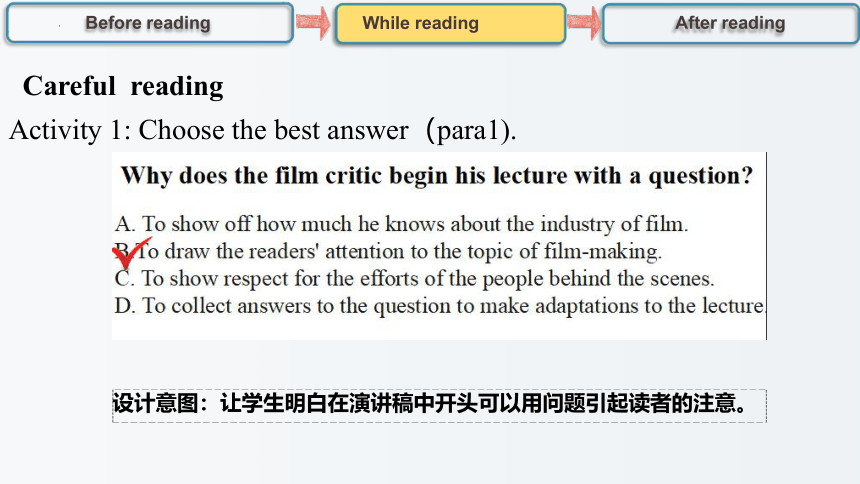Choose answer B about drawing readers' attention
Viewport: 860px width, 484px height.
click(388, 251)
